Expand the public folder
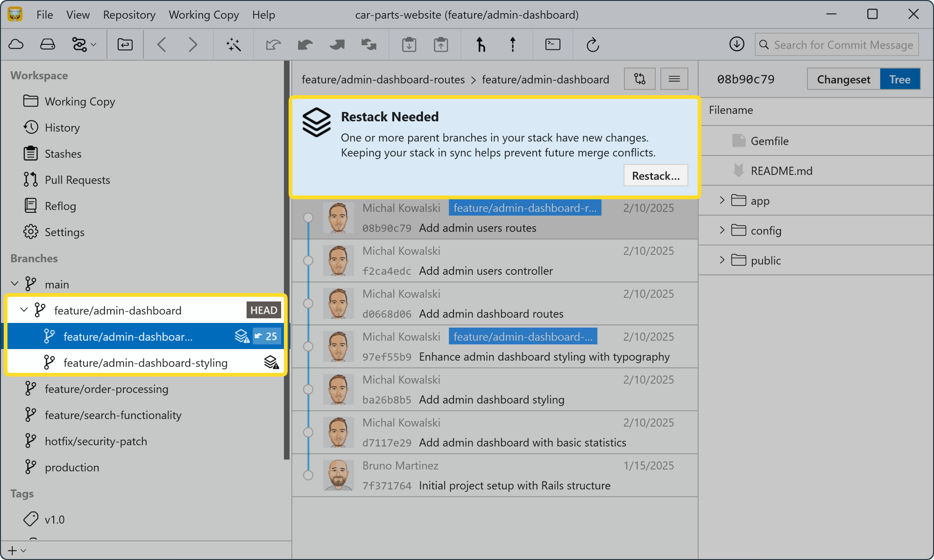Screen dimensions: 934x560 tap(722, 260)
